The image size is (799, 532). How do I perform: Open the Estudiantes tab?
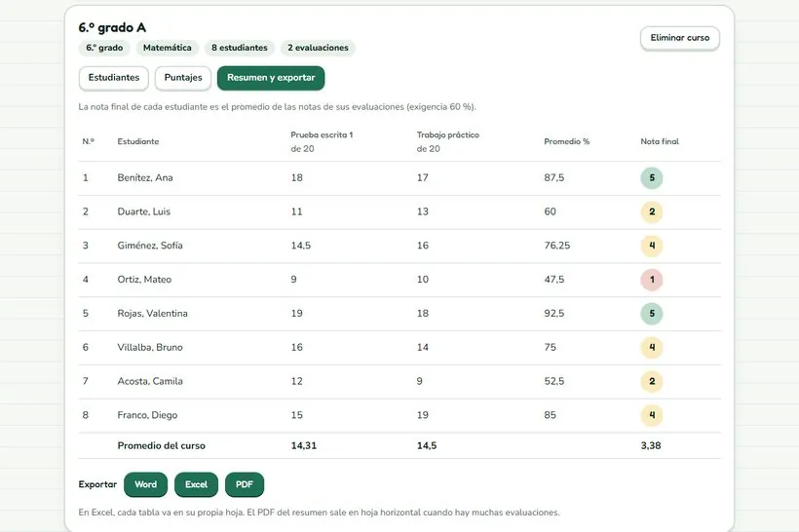point(114,78)
